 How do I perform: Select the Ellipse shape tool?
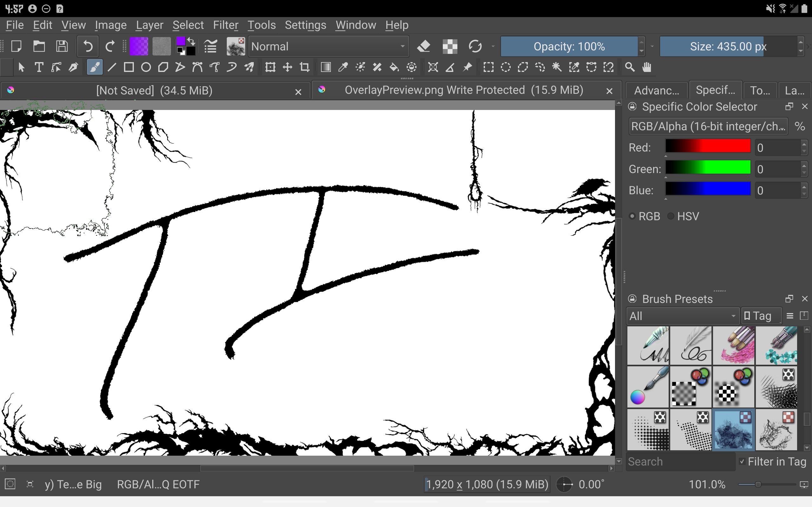(x=146, y=67)
